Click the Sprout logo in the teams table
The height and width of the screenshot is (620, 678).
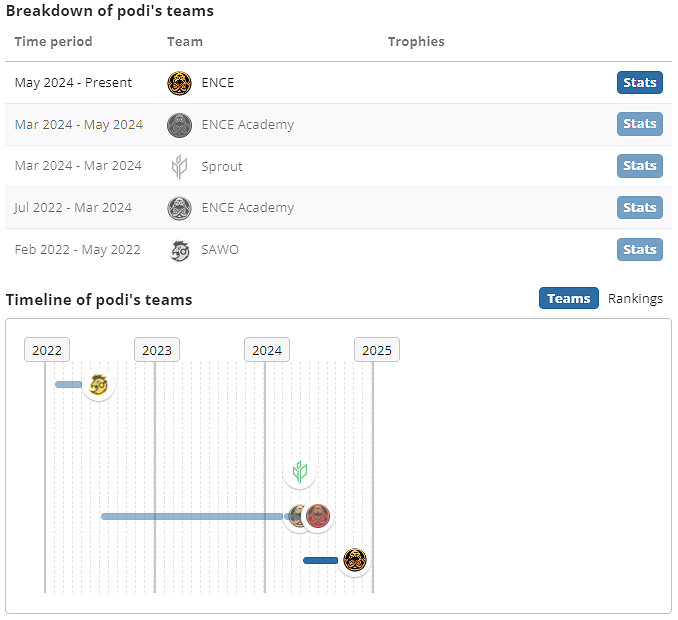[179, 166]
